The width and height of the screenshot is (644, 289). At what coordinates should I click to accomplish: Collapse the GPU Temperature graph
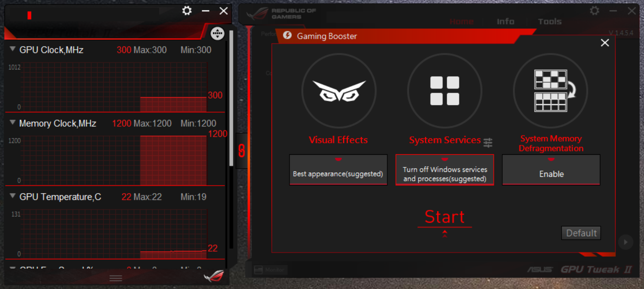coord(13,196)
